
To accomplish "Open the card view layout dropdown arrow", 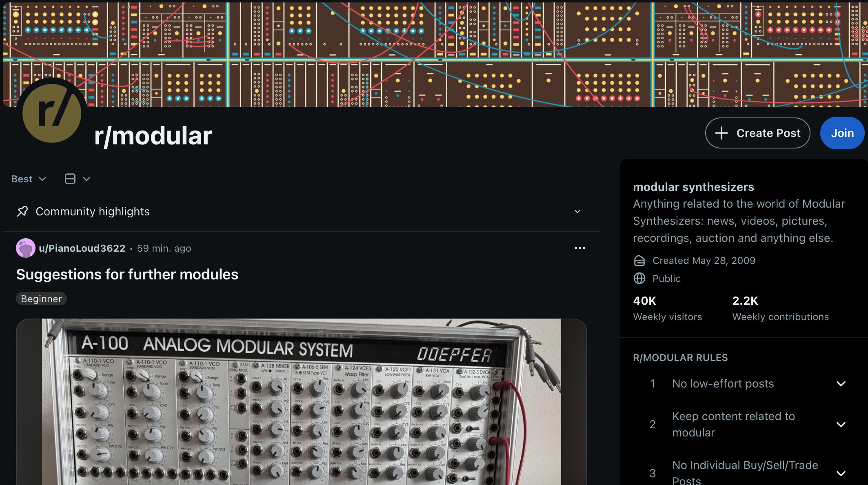I will coord(86,179).
